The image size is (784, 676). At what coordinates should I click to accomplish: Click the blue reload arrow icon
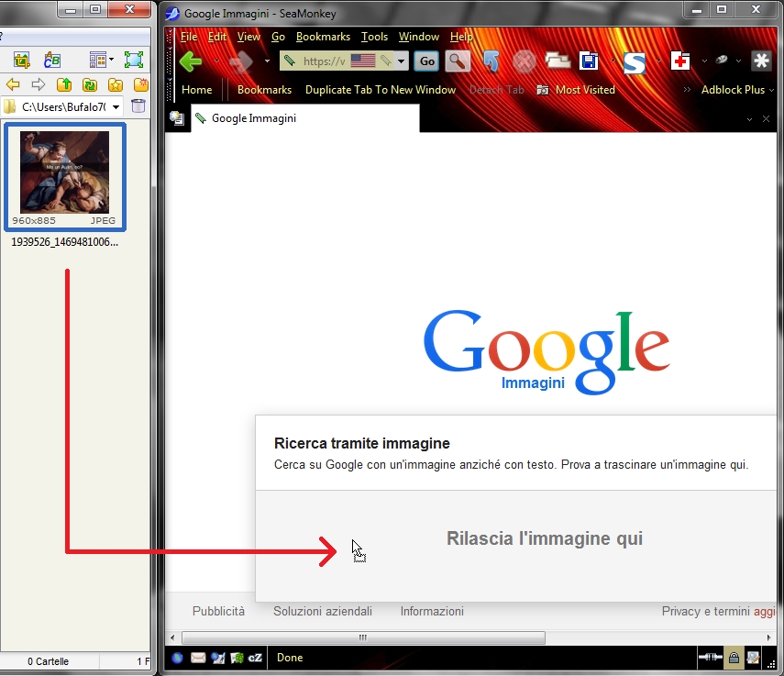(491, 61)
